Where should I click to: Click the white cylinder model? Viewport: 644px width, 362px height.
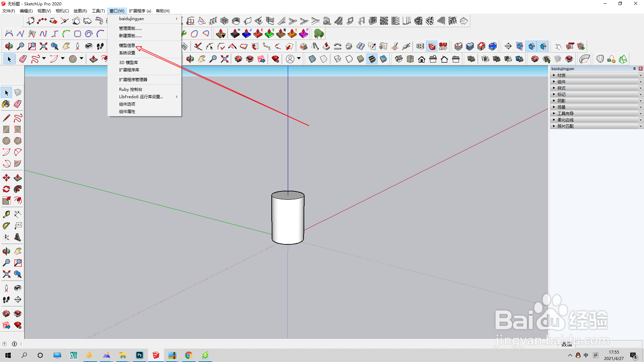[288, 218]
